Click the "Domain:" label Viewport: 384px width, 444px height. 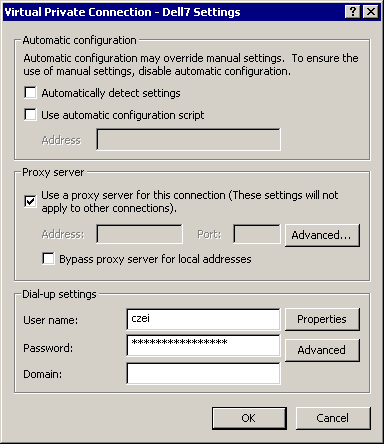click(42, 374)
